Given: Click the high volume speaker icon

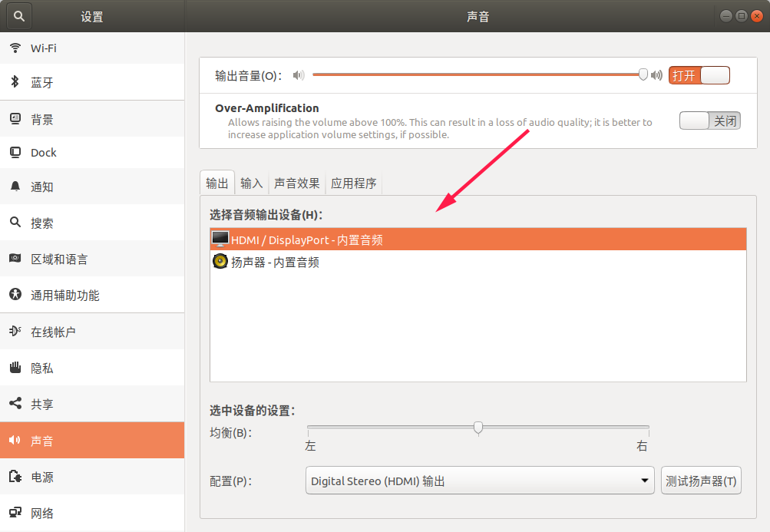Looking at the screenshot, I should (656, 75).
